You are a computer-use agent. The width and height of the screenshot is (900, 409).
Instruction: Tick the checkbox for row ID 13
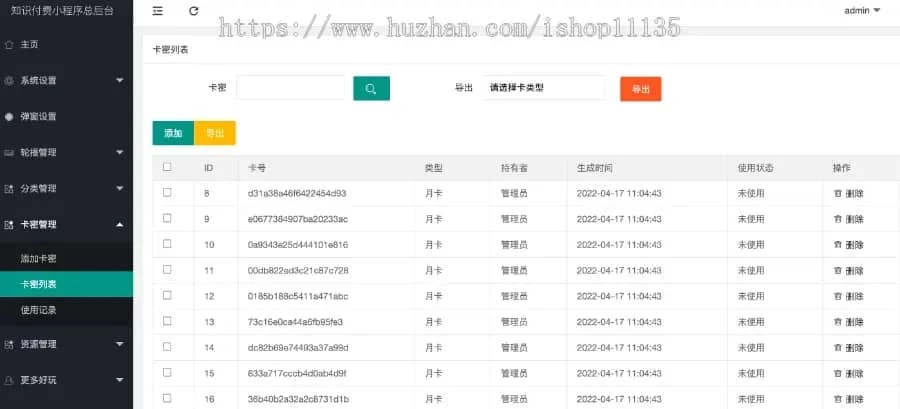167,321
